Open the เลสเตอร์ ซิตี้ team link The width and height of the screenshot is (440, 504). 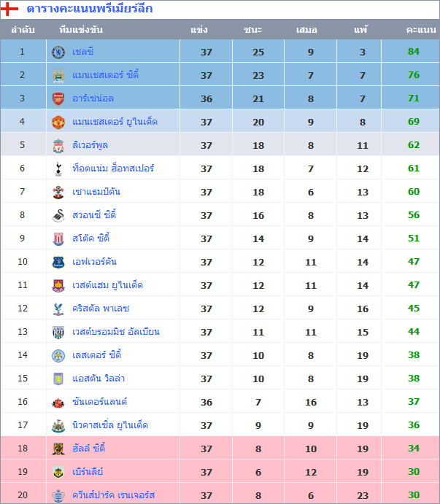pos(96,355)
